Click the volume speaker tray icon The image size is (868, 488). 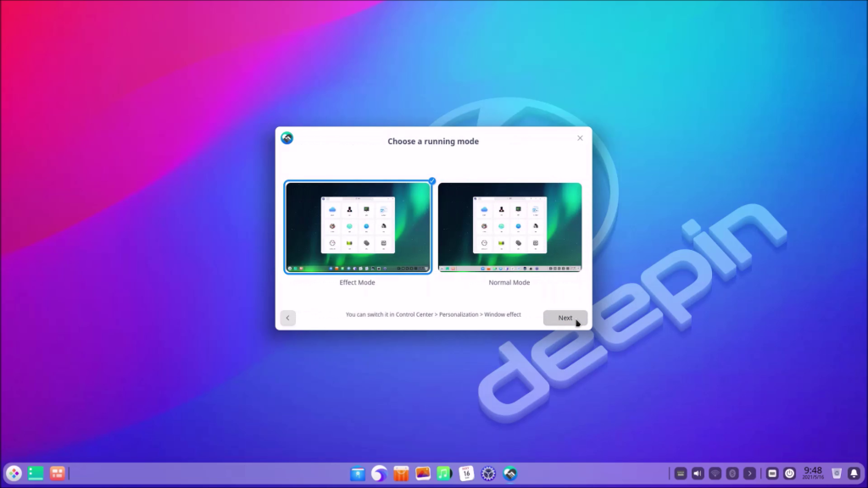[698, 474]
